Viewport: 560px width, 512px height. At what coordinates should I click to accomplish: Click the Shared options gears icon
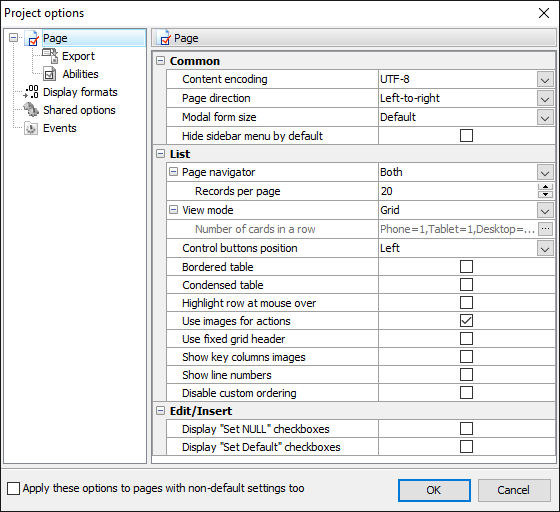tap(31, 110)
